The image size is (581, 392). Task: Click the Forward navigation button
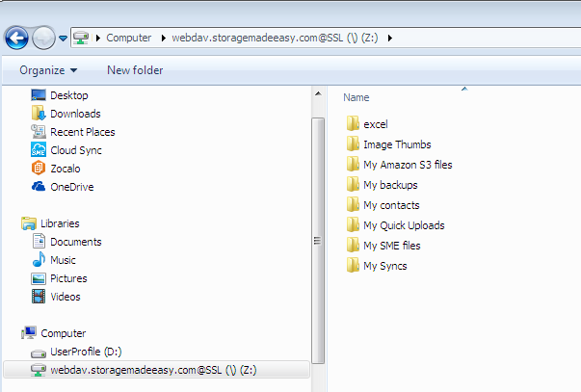coord(43,39)
